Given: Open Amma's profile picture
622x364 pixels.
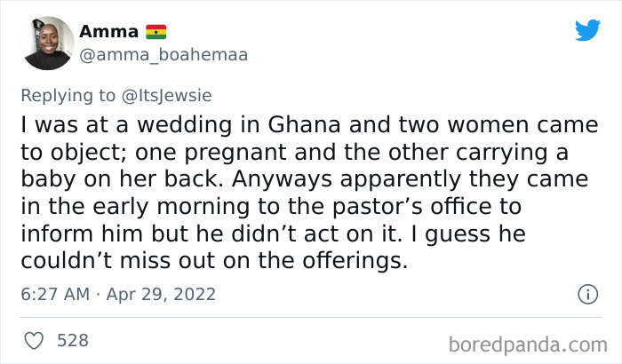Looking at the screenshot, I should pos(47,44).
